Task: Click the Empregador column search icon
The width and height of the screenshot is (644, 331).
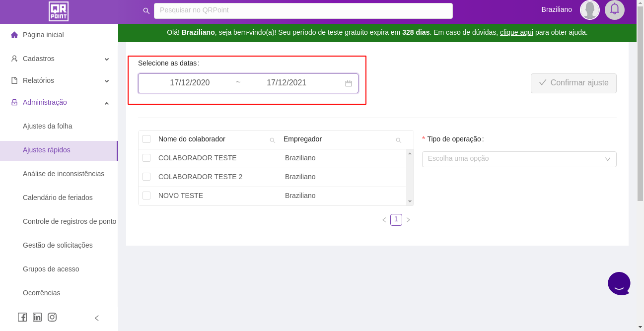Action: (398, 140)
